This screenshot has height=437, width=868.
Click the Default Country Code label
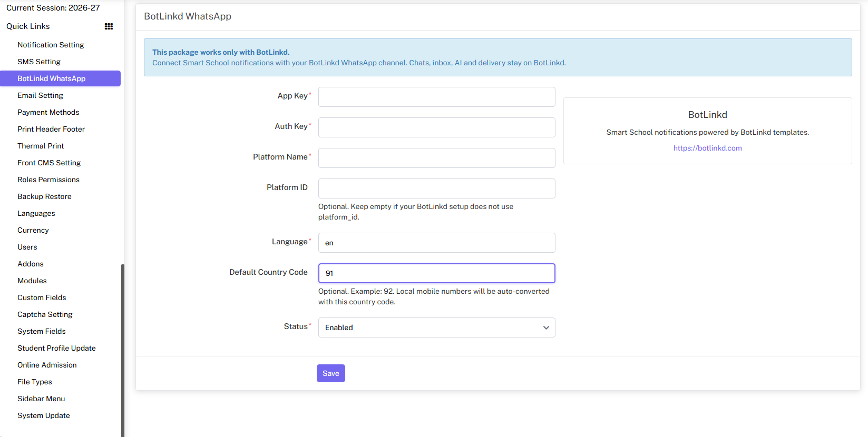pos(268,272)
